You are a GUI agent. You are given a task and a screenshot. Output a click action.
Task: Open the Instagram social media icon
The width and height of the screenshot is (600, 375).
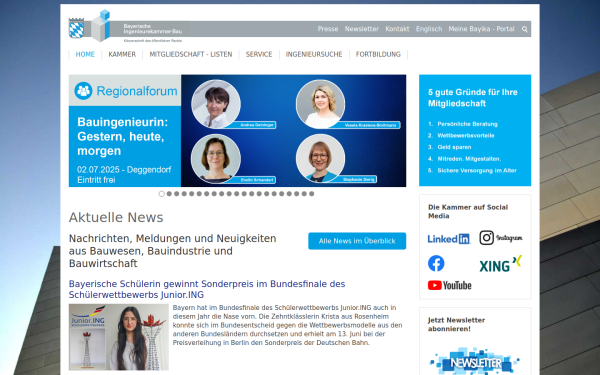501,238
